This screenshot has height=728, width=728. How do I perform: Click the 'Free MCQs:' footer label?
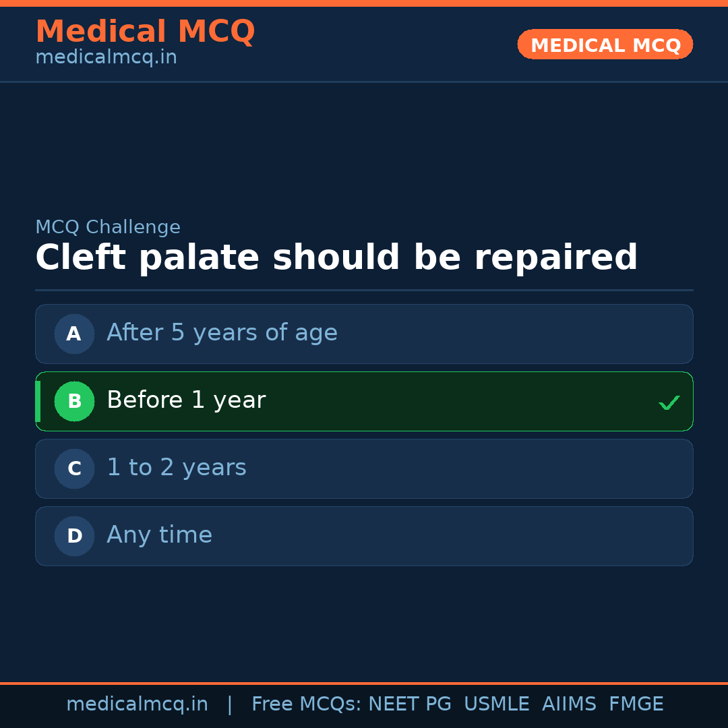pos(307,704)
